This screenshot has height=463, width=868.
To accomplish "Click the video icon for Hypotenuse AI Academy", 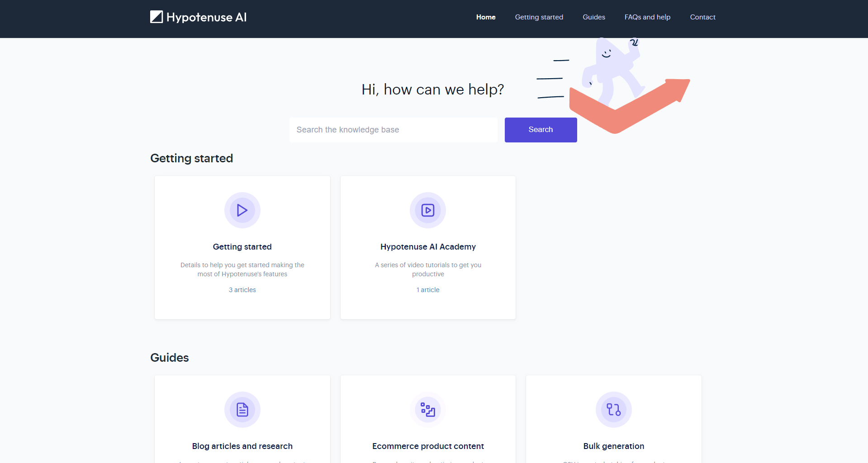I will coord(427,210).
